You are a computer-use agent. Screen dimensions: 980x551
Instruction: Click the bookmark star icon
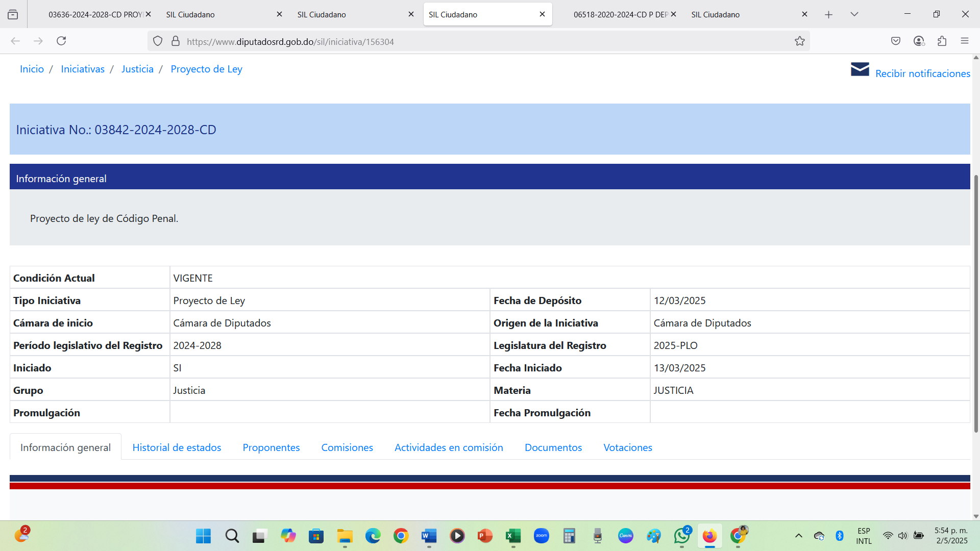tap(799, 41)
